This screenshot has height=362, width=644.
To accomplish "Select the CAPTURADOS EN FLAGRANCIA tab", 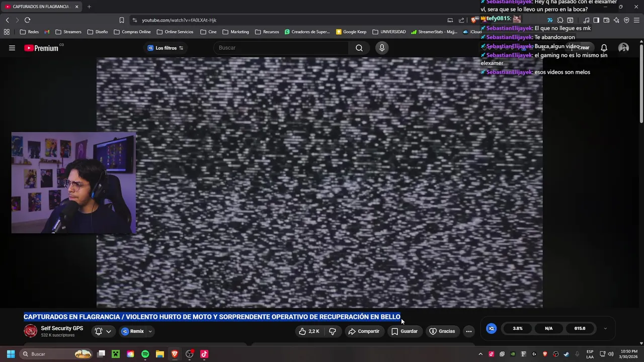I will (x=42, y=7).
